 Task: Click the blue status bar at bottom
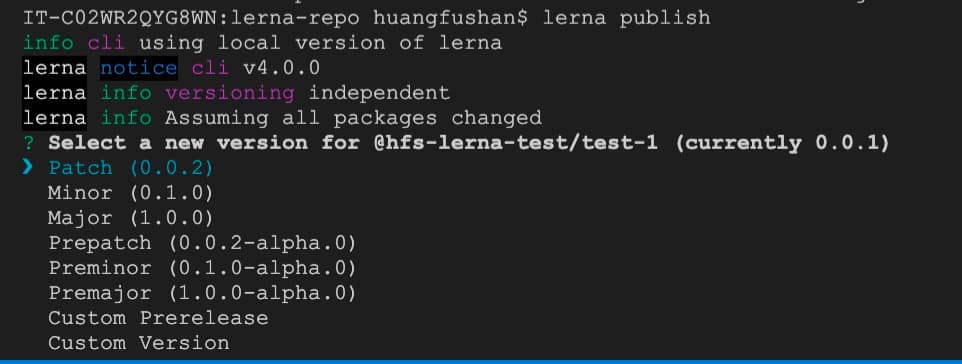pyautogui.click(x=481, y=362)
